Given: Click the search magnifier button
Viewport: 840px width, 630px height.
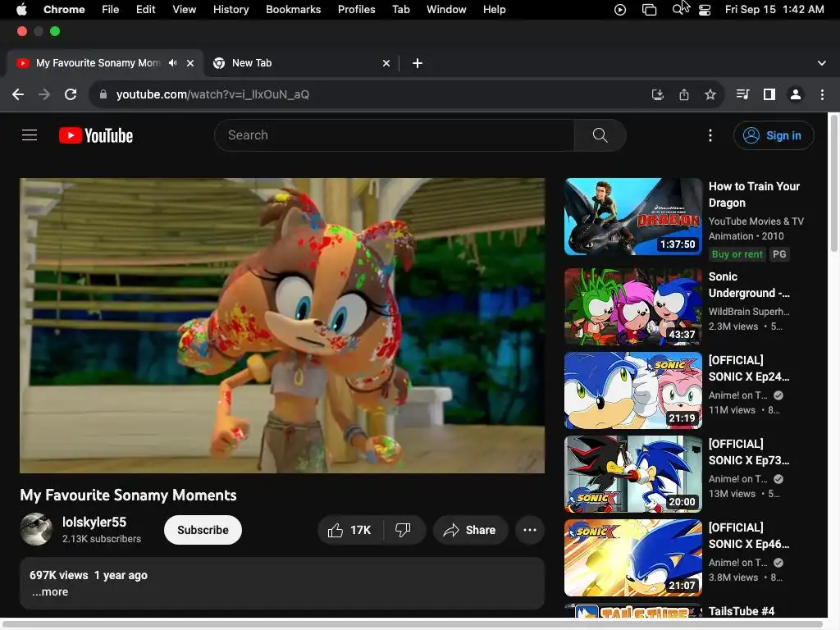Looking at the screenshot, I should tap(600, 135).
